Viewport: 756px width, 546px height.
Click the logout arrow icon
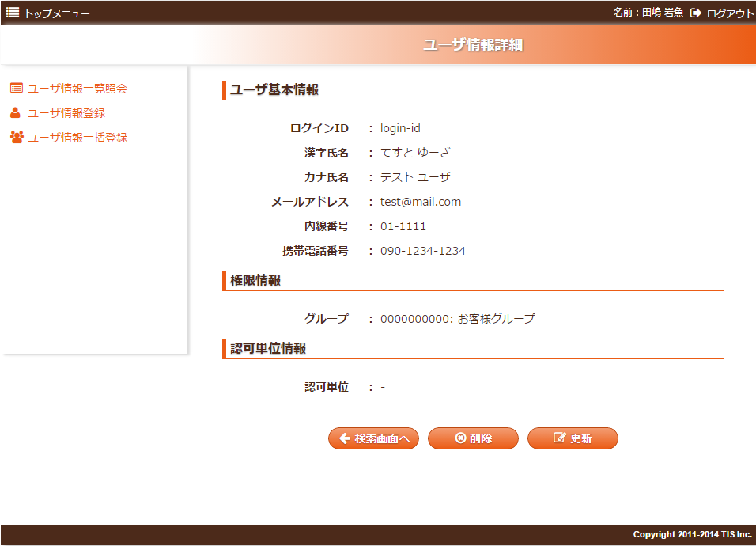(696, 13)
